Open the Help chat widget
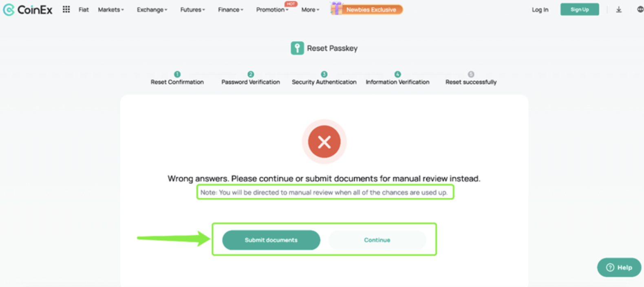The width and height of the screenshot is (644, 287). coord(619,267)
